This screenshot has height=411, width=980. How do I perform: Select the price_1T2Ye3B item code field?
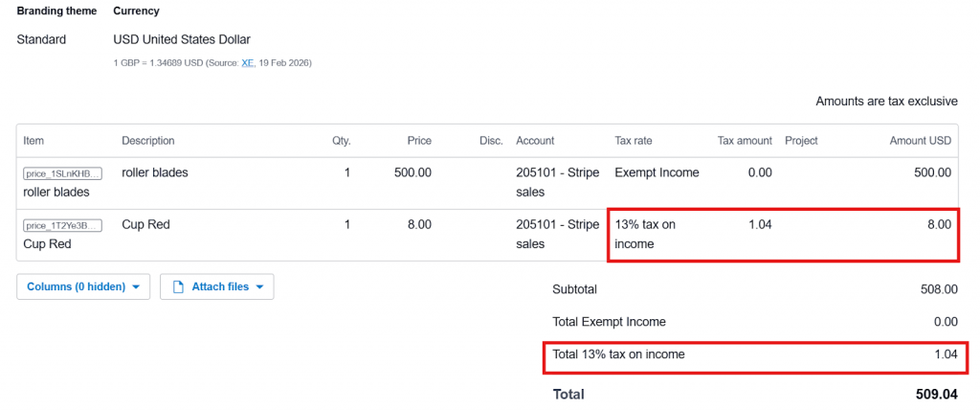coord(62,225)
